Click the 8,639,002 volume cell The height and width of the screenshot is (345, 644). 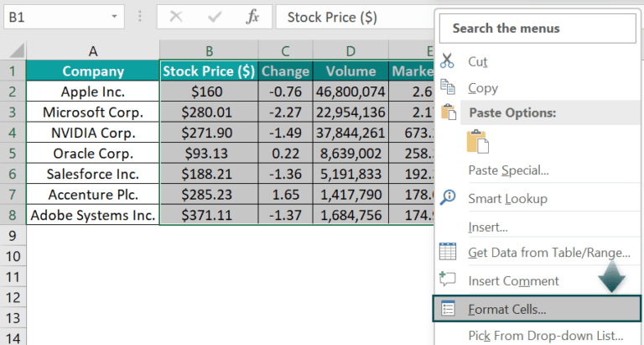point(351,153)
